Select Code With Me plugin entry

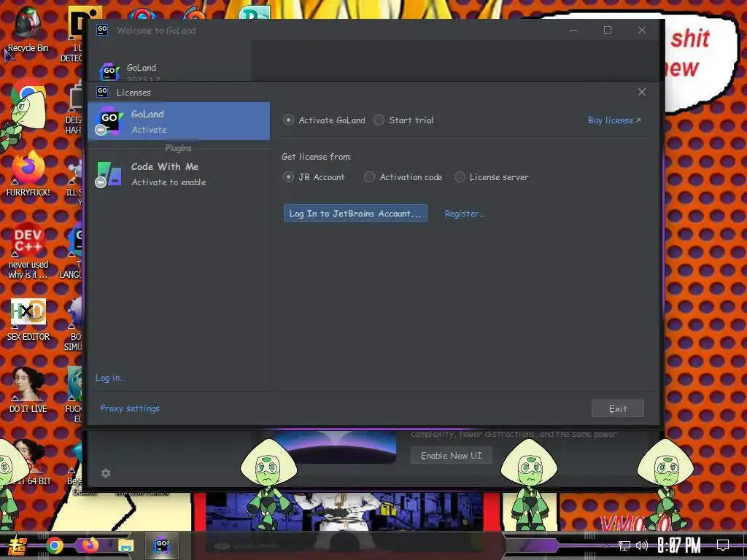(x=179, y=174)
